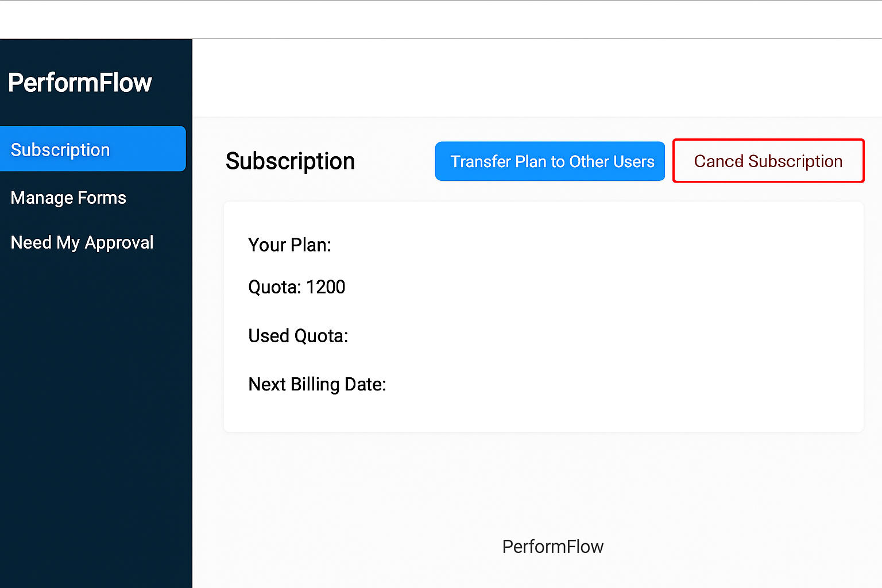Click the Next Billing Date label
Viewport: 882px width, 588px height.
tap(317, 384)
